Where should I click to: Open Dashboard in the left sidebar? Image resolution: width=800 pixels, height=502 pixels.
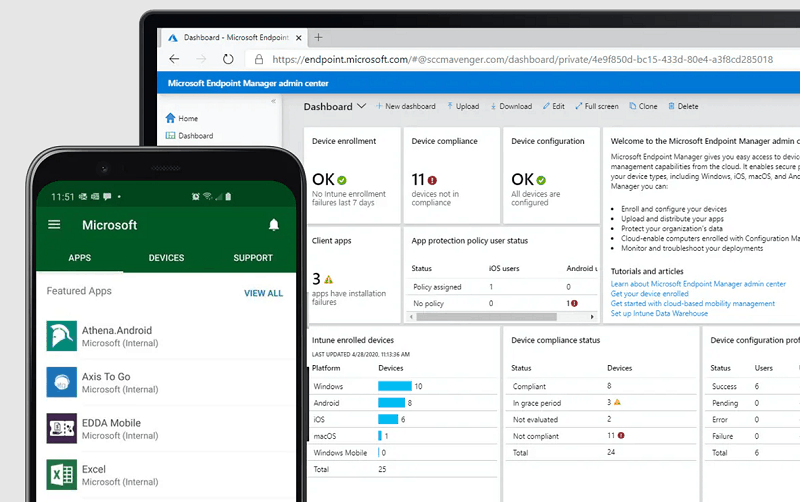pyautogui.click(x=189, y=136)
